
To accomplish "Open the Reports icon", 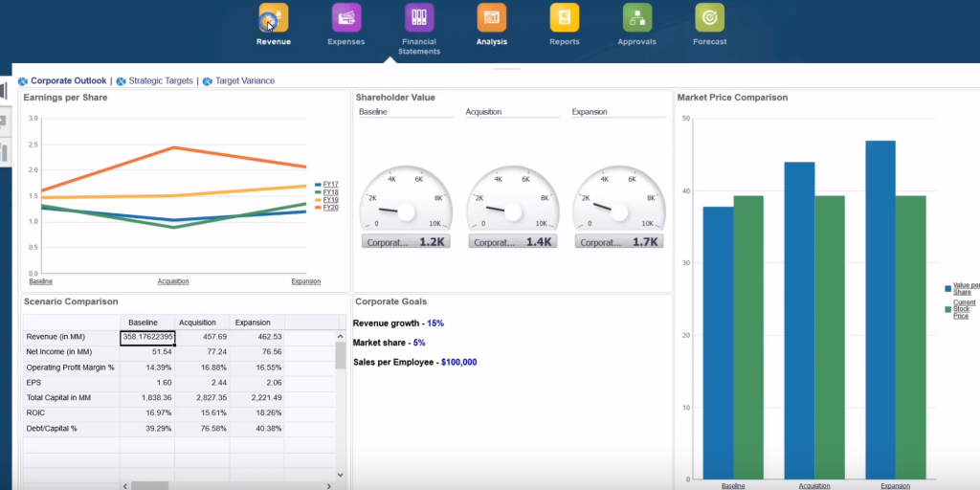I will click(x=564, y=18).
